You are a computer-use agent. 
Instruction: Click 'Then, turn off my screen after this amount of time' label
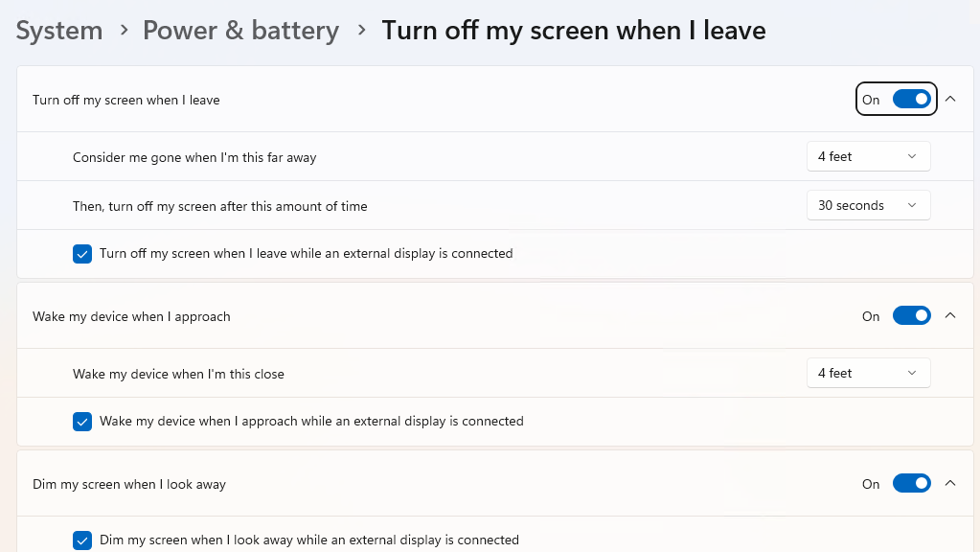219,206
